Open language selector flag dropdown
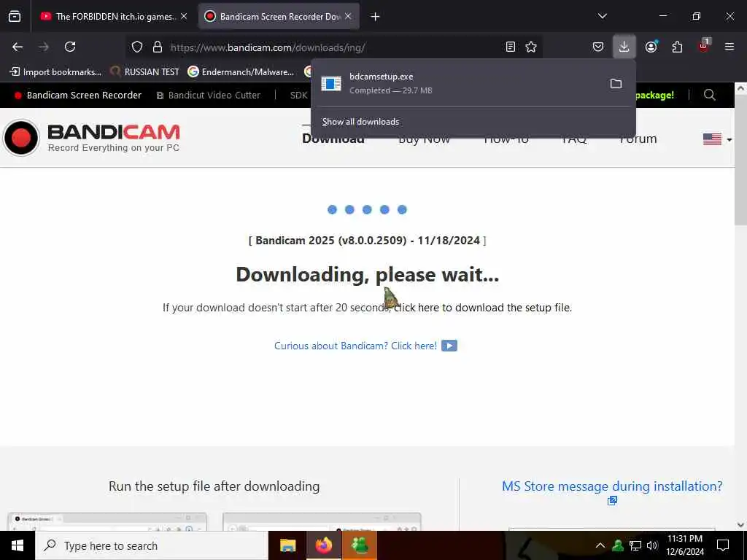 click(718, 139)
